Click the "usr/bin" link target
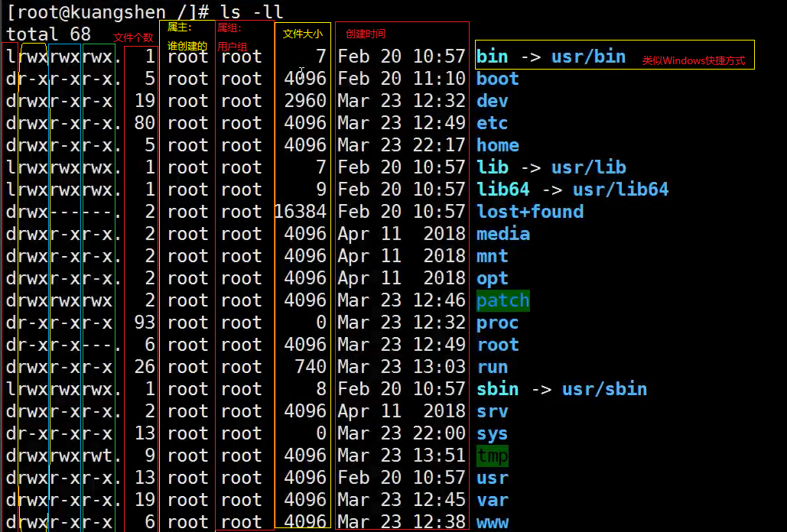The image size is (787, 532). (589, 56)
